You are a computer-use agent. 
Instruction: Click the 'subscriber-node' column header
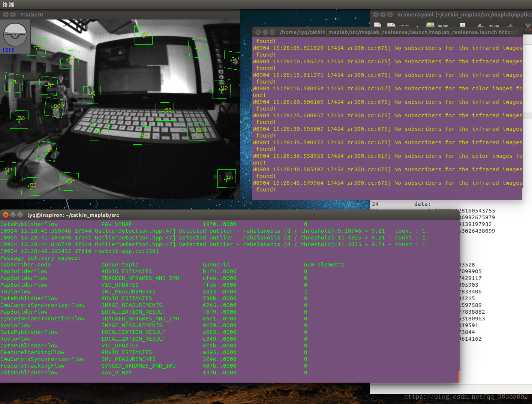(x=25, y=265)
